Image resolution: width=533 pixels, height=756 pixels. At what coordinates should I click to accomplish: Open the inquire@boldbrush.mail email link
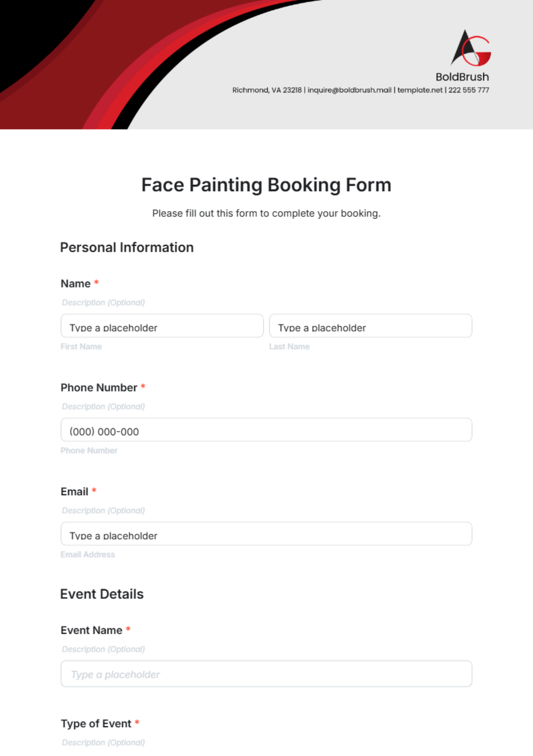[350, 90]
